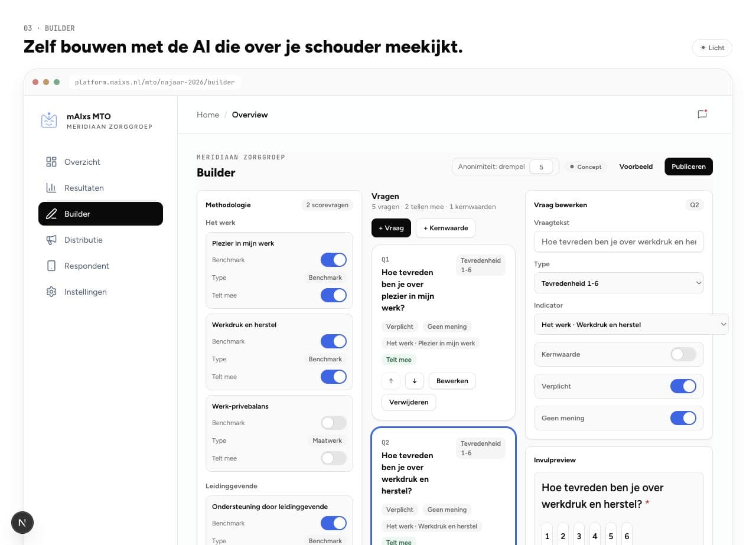Open the Type dropdown Tevredenheid 1-6
Viewport: 756px width, 545px height.
pos(618,283)
